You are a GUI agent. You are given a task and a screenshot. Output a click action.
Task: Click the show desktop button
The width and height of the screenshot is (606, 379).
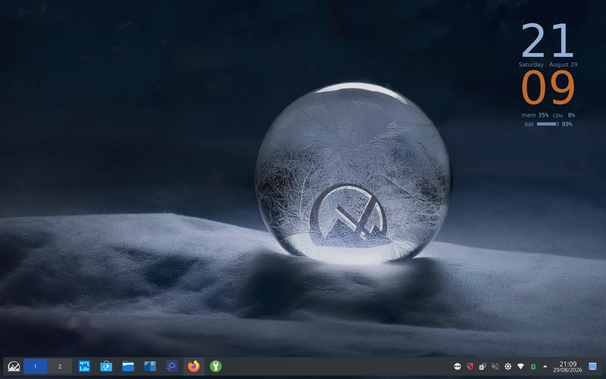[592, 366]
